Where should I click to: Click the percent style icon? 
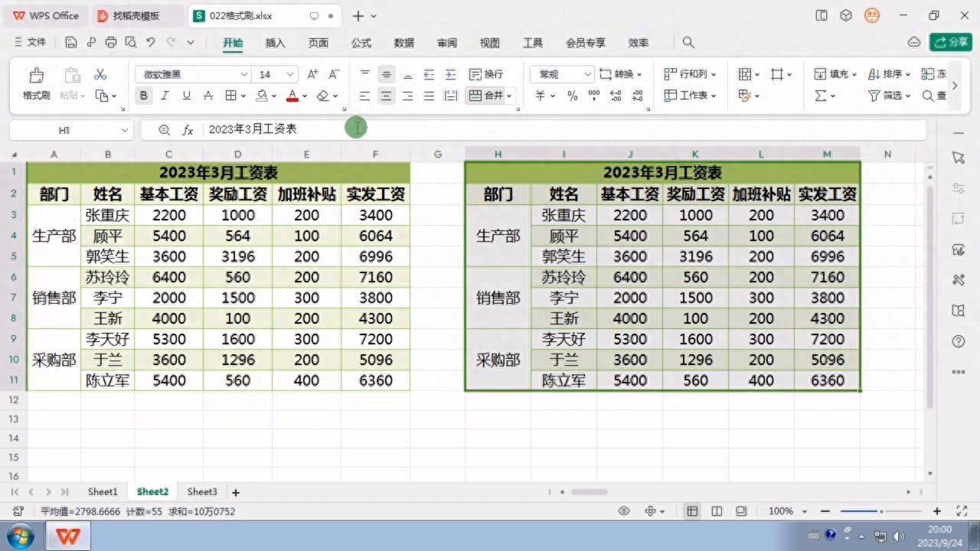[x=572, y=96]
